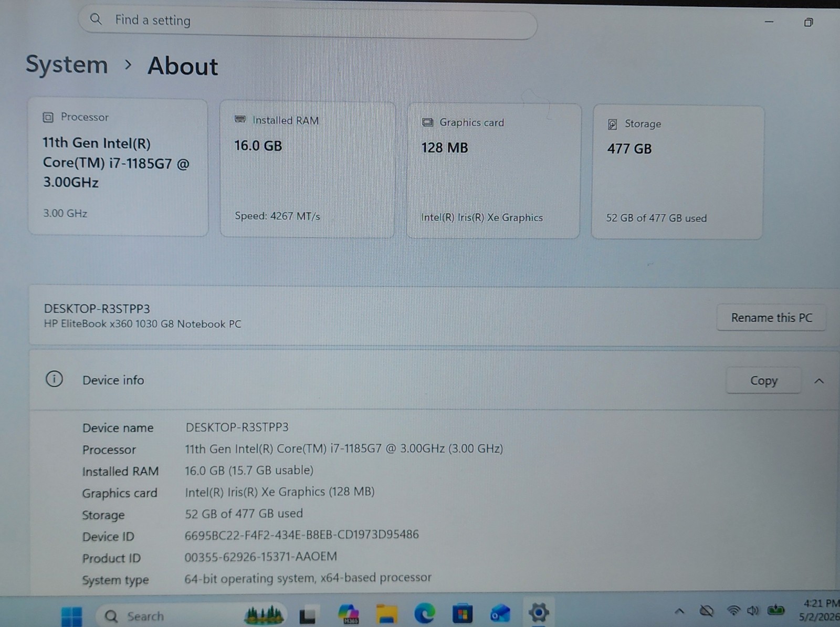
Task: Select the 64-bit operating system text
Action: coord(308,578)
